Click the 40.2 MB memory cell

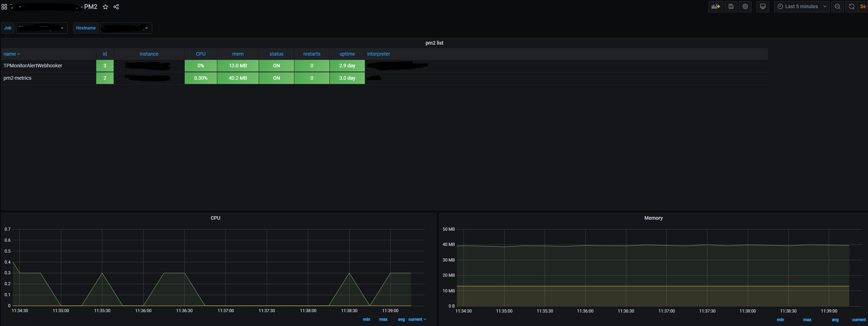[x=238, y=78]
